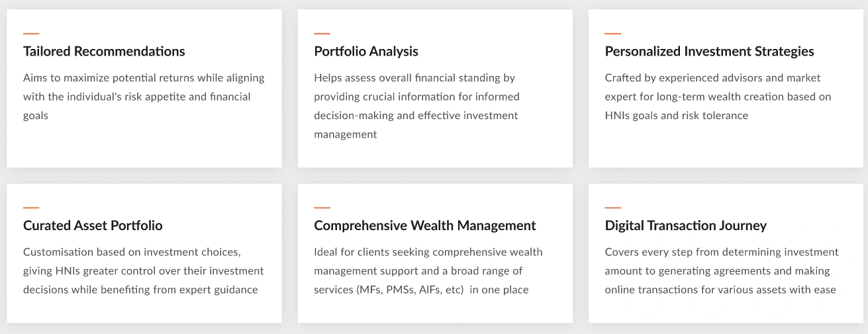Open the Portfolio Analysis card title
Image resolution: width=868 pixels, height=334 pixels.
coord(365,52)
